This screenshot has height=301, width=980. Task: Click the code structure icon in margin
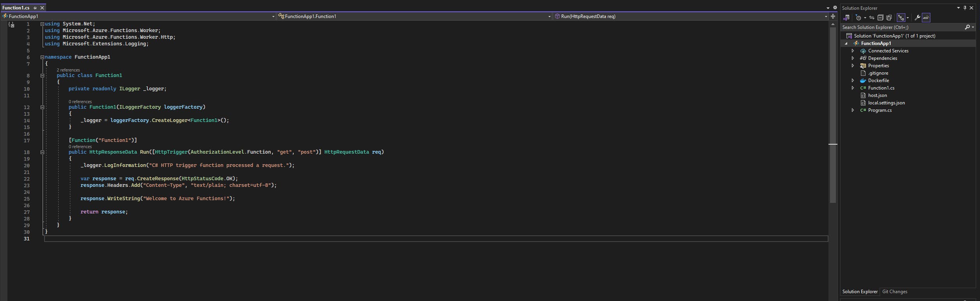click(x=12, y=25)
